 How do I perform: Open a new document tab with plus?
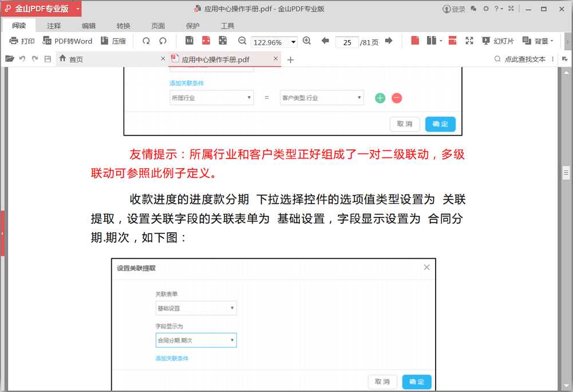pyautogui.click(x=290, y=59)
